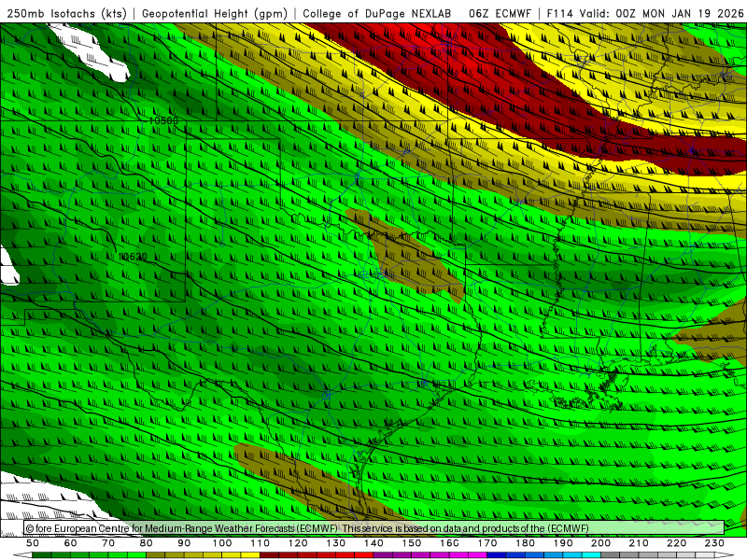747x560 pixels.
Task: Click the 190 knot legend value
Action: (x=563, y=543)
